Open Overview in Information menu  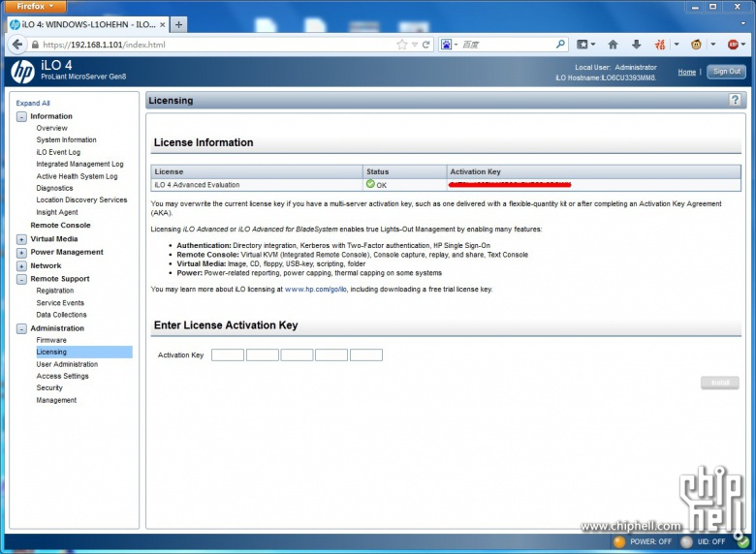pyautogui.click(x=51, y=128)
